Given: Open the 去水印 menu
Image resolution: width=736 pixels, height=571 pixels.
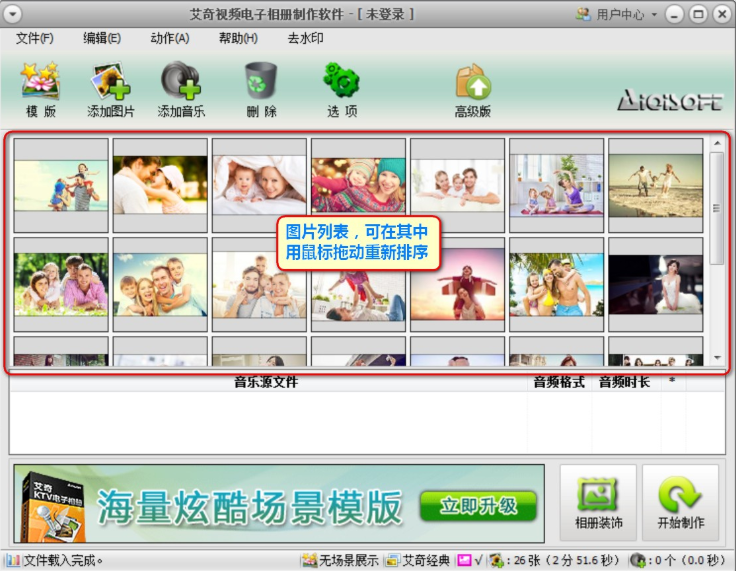Looking at the screenshot, I should [306, 38].
